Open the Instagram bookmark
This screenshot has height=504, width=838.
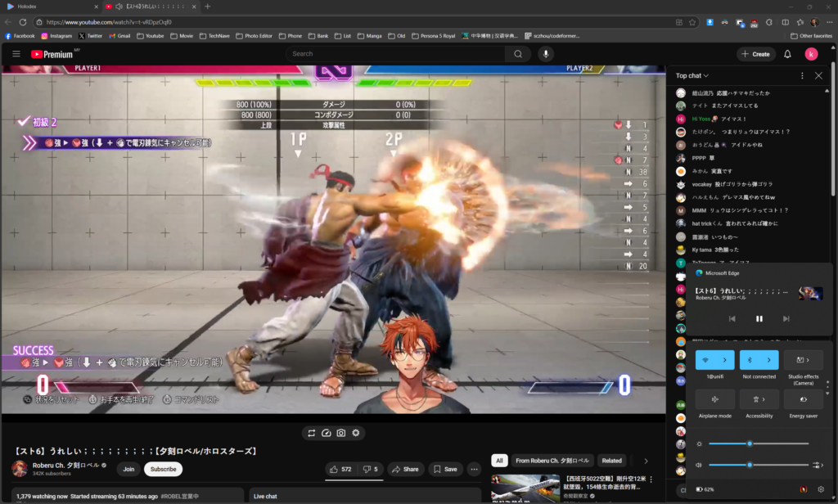click(x=56, y=36)
